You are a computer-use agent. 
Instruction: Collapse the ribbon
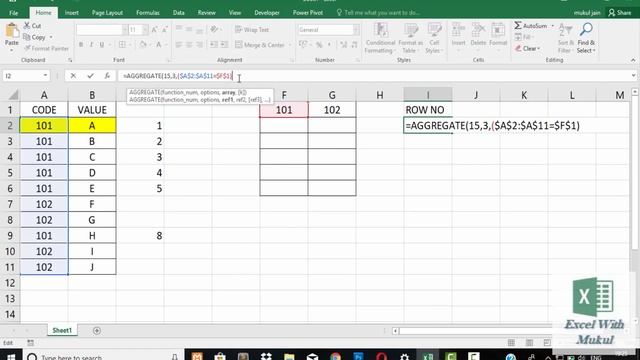tap(633, 60)
